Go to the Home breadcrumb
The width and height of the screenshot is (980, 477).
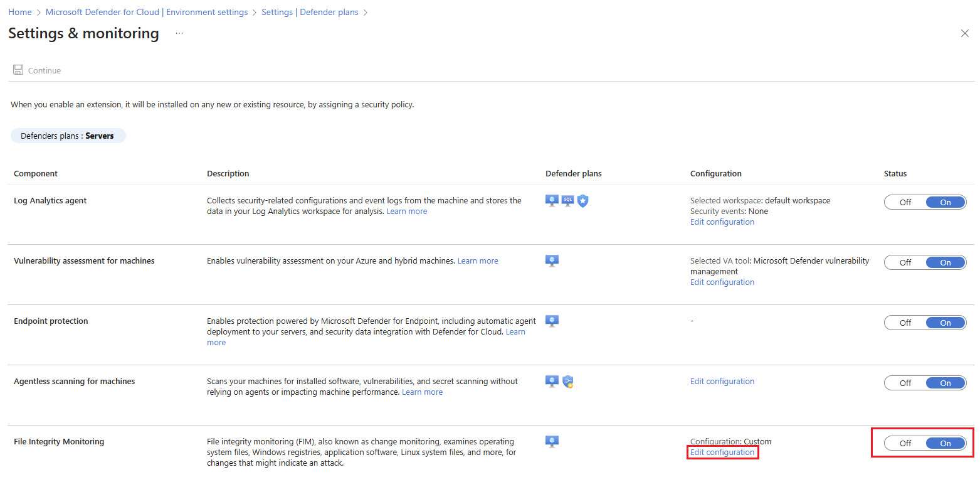click(20, 12)
